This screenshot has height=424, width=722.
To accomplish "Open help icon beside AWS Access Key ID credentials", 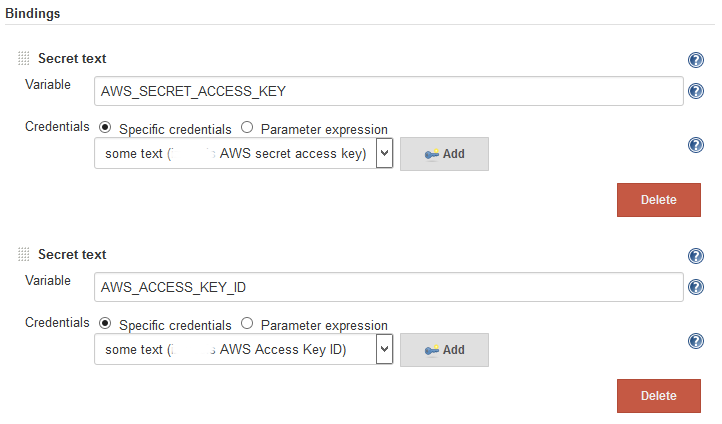I will point(696,342).
